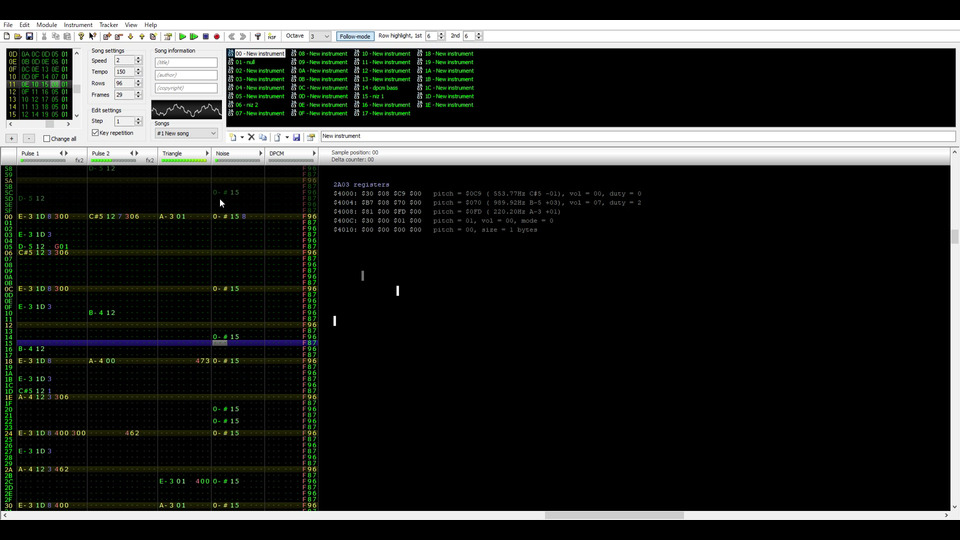The image size is (960, 540).
Task: Click the add frame plus button
Action: tap(12, 139)
